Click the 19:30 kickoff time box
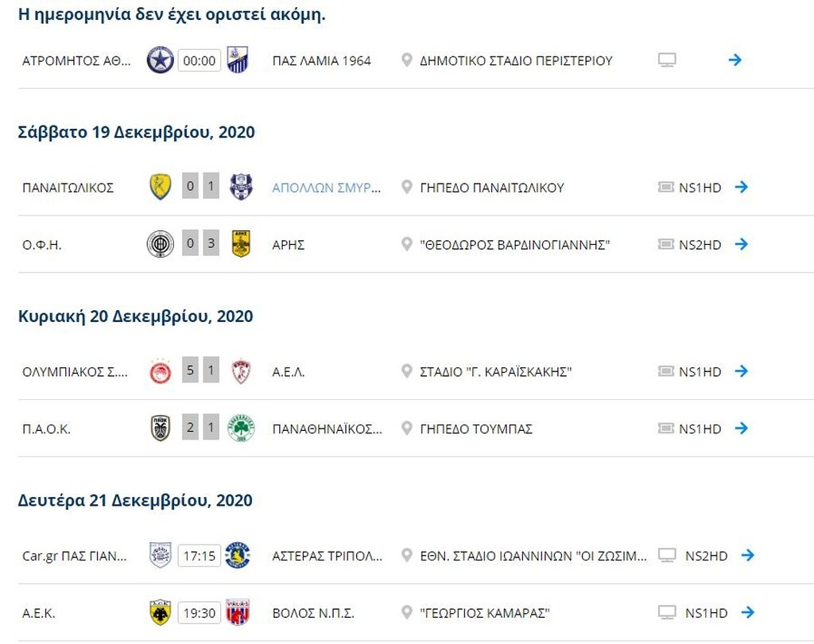Image resolution: width=814 pixels, height=644 pixels. pyautogui.click(x=201, y=612)
